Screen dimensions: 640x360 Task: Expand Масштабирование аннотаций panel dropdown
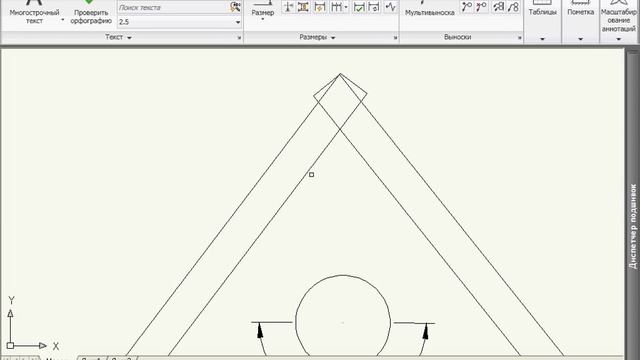tap(618, 39)
